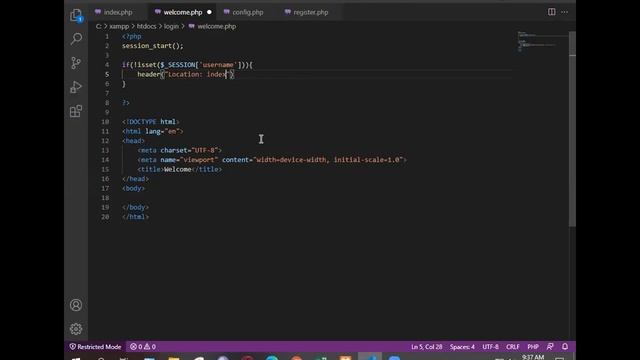640x360 pixels.
Task: Open the Manage settings gear
Action: 76,329
